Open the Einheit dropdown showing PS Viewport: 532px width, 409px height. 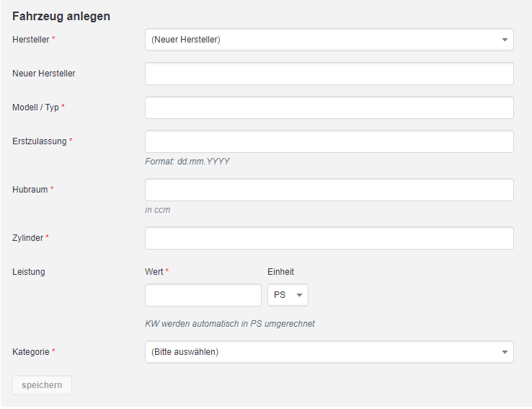288,295
